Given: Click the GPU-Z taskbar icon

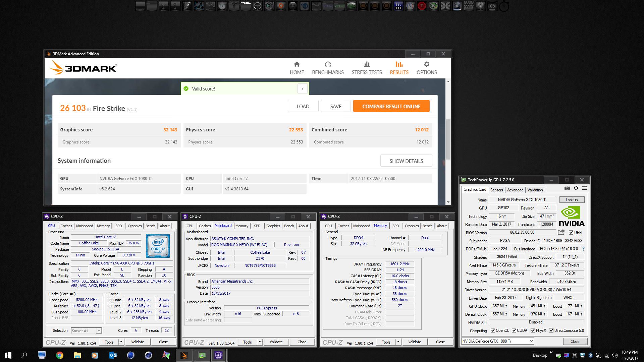Looking at the screenshot, I should 202,355.
